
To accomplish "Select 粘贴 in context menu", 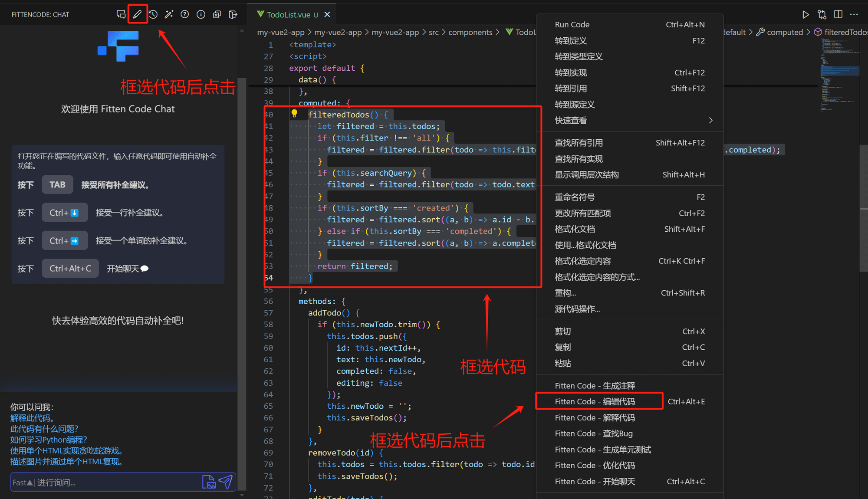I will tap(630, 363).
